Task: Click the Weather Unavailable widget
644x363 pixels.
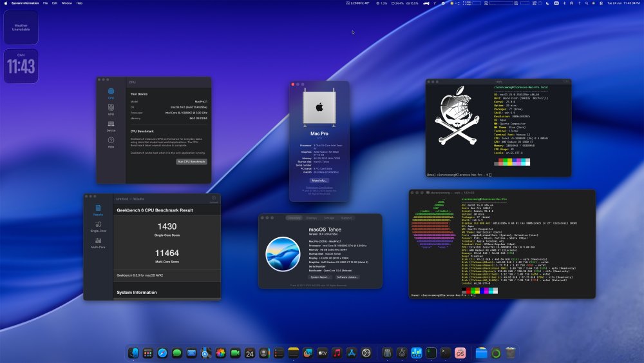Action: 21,27
